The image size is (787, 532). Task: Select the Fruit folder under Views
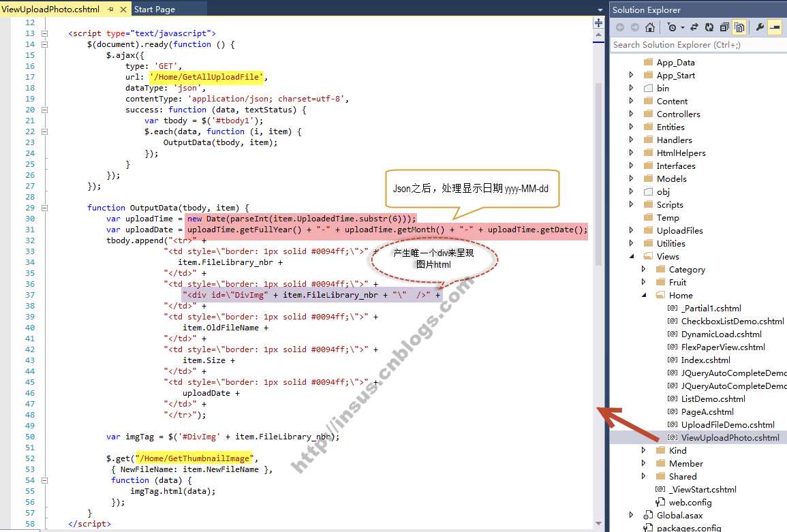click(677, 283)
